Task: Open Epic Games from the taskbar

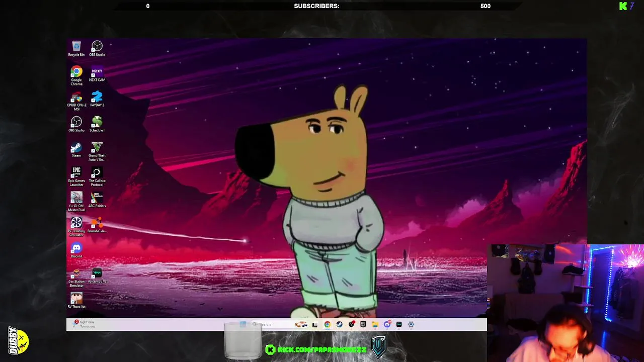Action: (x=363, y=324)
